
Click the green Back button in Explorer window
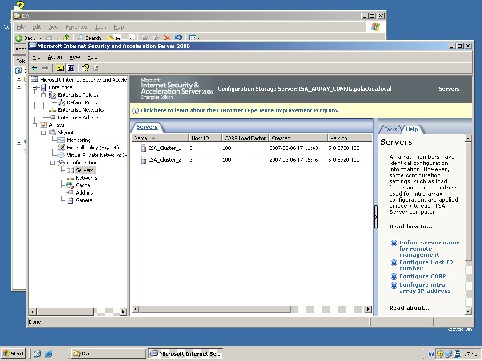coord(19,38)
